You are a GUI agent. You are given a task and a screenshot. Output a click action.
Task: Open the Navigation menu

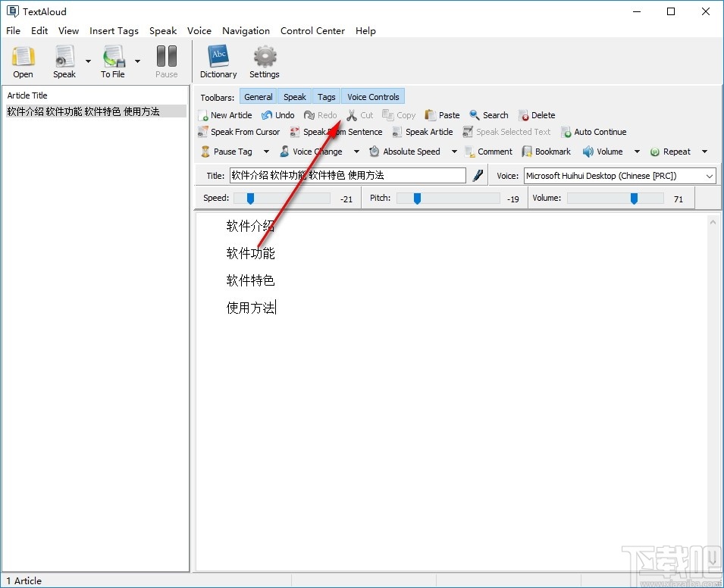pyautogui.click(x=246, y=30)
